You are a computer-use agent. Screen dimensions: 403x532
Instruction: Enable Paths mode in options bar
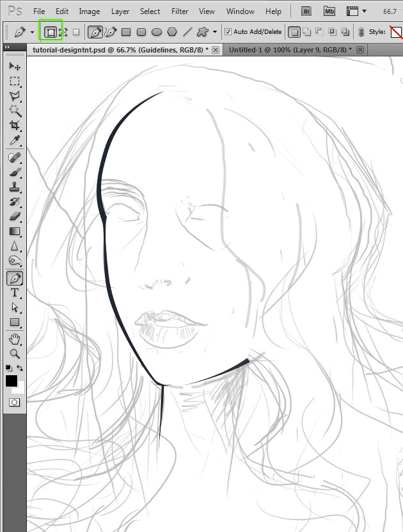[63, 32]
